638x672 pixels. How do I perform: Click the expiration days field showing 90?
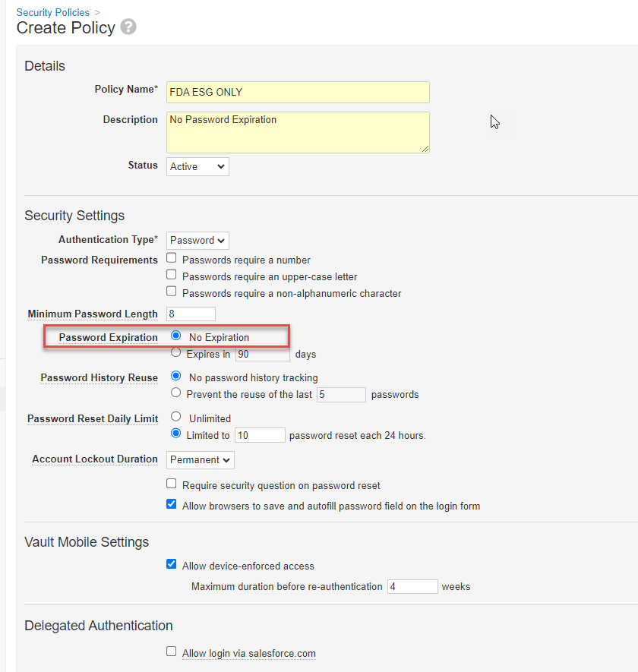[262, 354]
